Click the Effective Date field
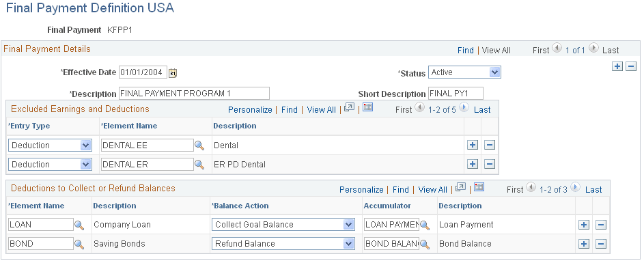644x263 pixels. tap(143, 72)
